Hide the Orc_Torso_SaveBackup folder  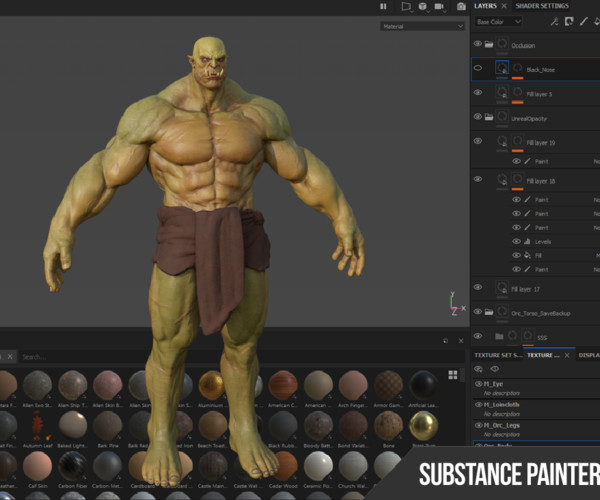coord(478,311)
